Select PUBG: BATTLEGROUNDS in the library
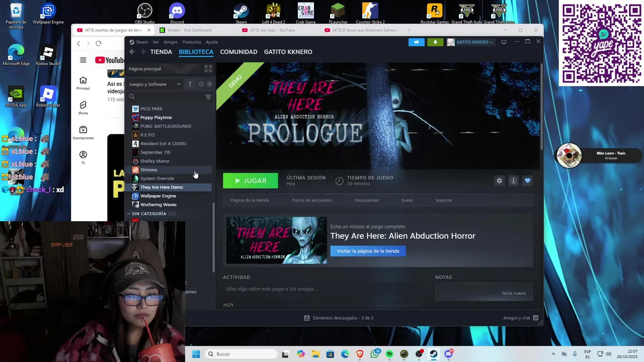644x362 pixels. [170, 126]
